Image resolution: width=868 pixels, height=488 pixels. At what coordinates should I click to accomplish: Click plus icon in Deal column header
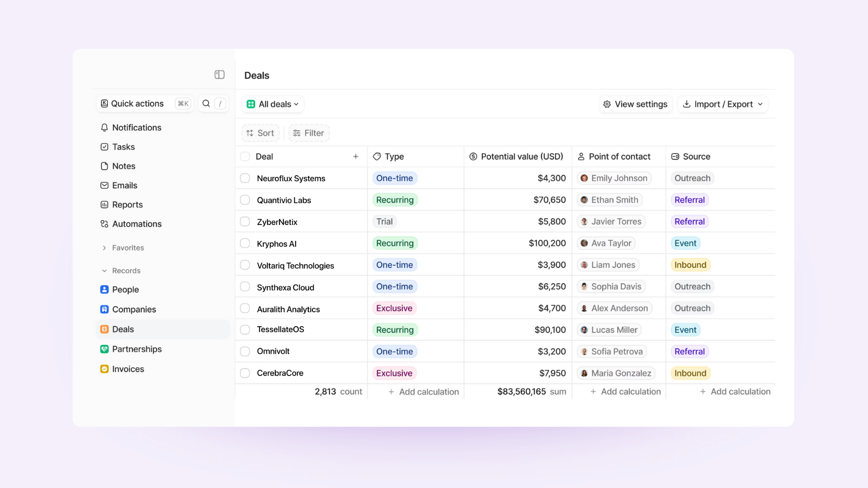pyautogui.click(x=356, y=156)
